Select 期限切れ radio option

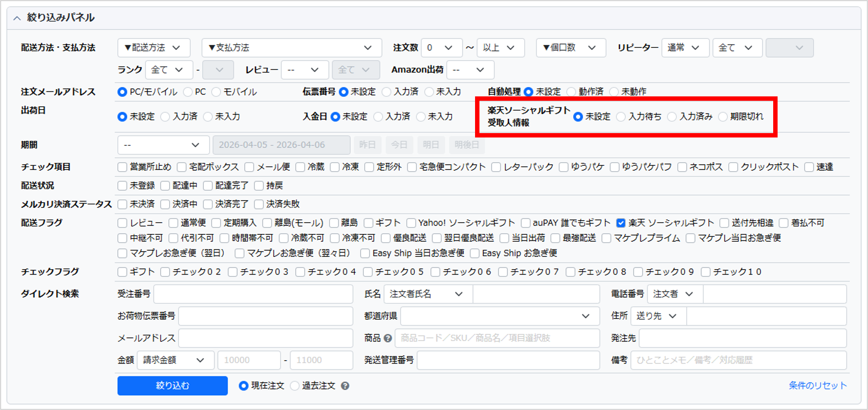[723, 116]
